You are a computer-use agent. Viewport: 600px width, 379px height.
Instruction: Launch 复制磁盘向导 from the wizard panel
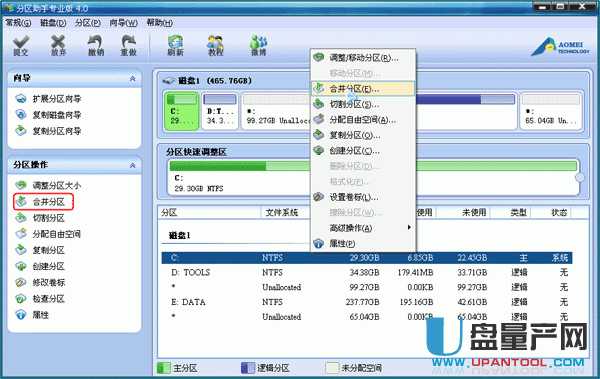click(49, 115)
